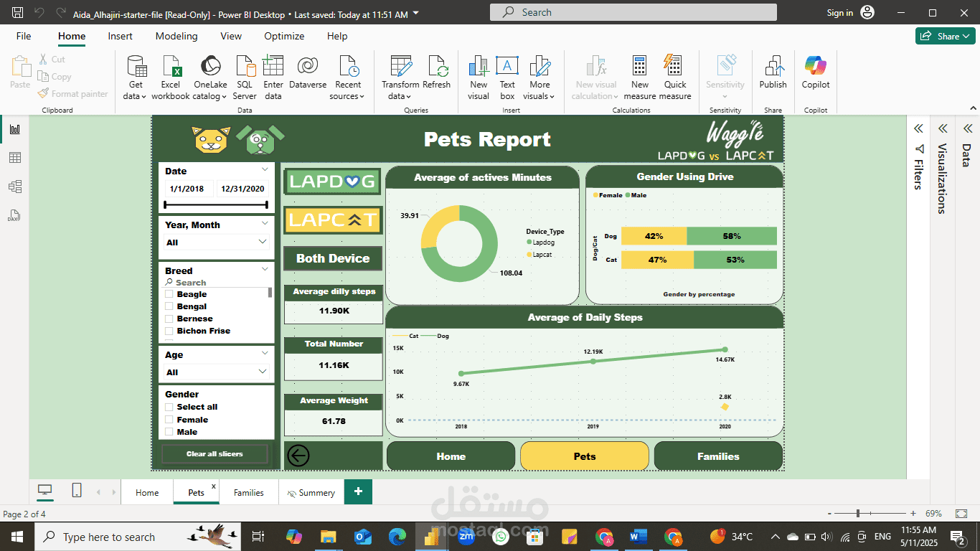The height and width of the screenshot is (551, 980).
Task: Insert a Text box
Action: click(x=507, y=77)
